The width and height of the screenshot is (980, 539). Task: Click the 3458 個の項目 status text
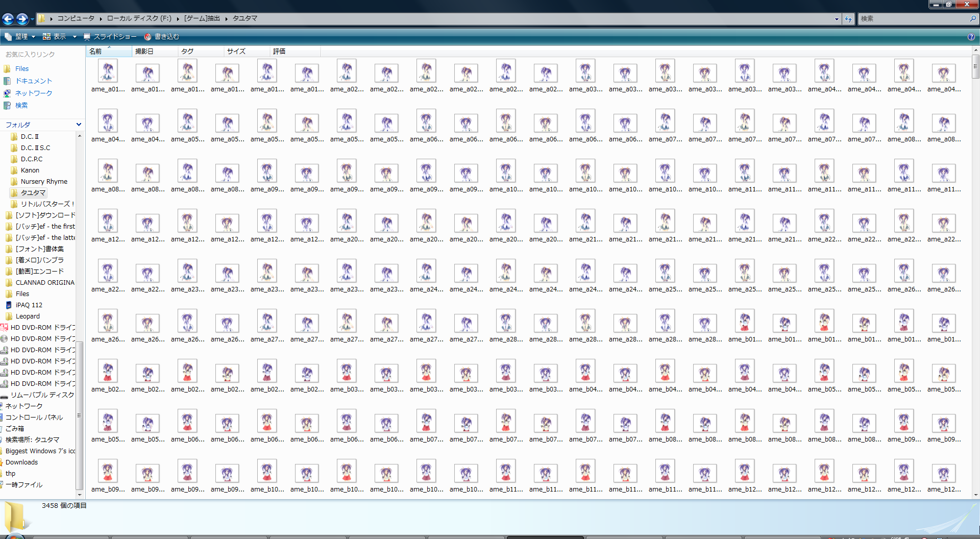point(64,506)
